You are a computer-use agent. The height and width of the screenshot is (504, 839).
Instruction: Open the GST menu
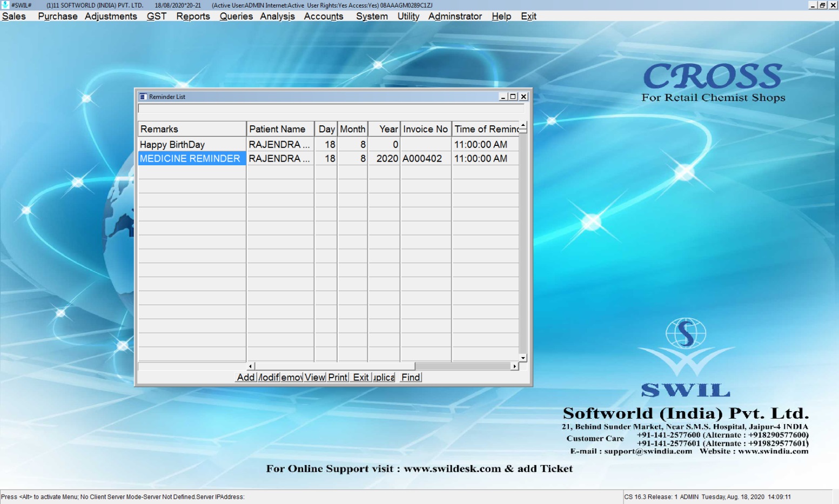pos(157,16)
